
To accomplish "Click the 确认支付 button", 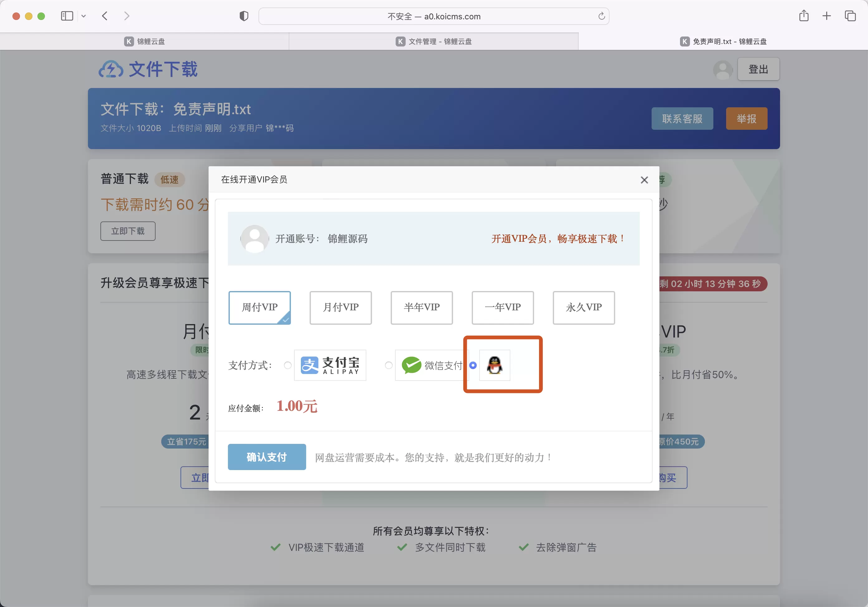I will click(x=267, y=457).
